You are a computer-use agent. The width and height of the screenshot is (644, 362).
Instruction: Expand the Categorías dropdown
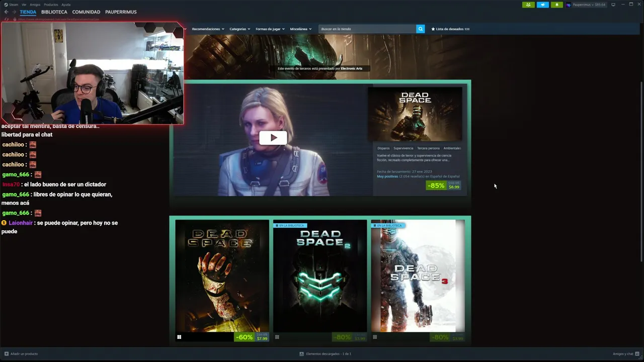pos(239,29)
